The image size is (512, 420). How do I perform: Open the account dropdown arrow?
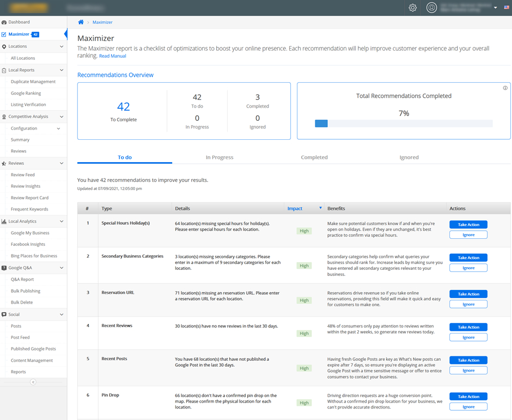[495, 8]
